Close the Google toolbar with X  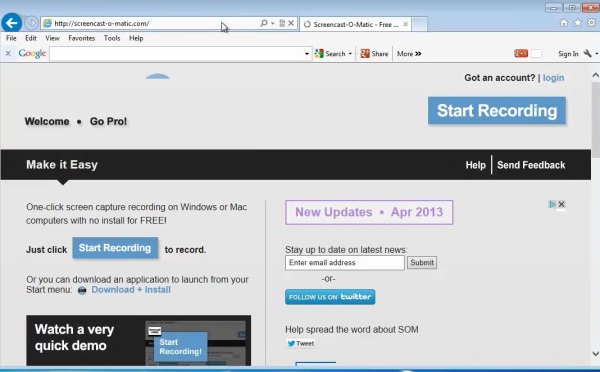[x=8, y=54]
